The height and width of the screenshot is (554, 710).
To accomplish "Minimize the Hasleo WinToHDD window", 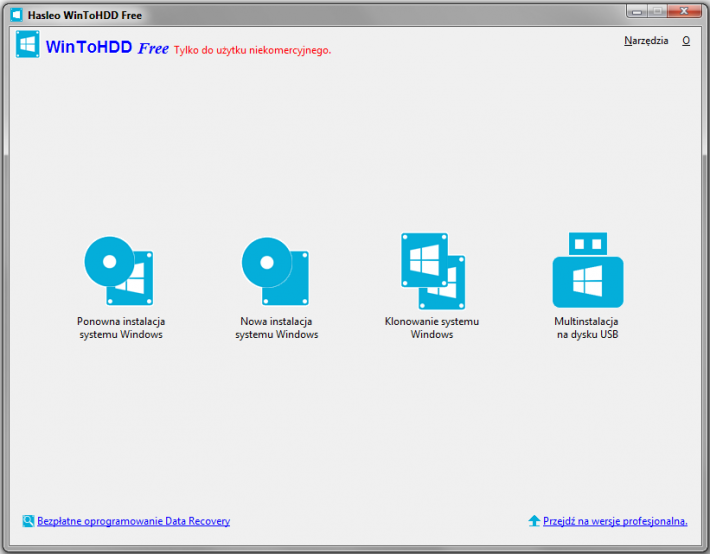I will coord(637,11).
